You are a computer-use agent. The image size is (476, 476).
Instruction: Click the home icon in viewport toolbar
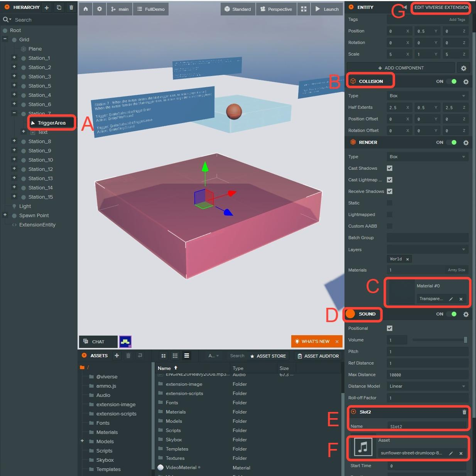pos(86,9)
